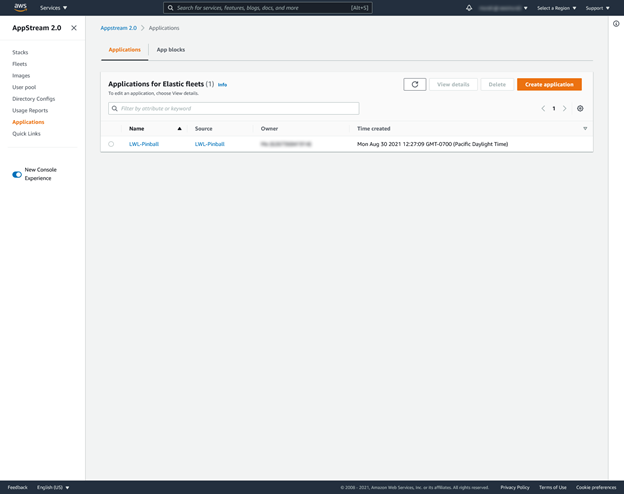Open the Support dropdown
Viewport: 624px width, 494px height.
pos(597,8)
